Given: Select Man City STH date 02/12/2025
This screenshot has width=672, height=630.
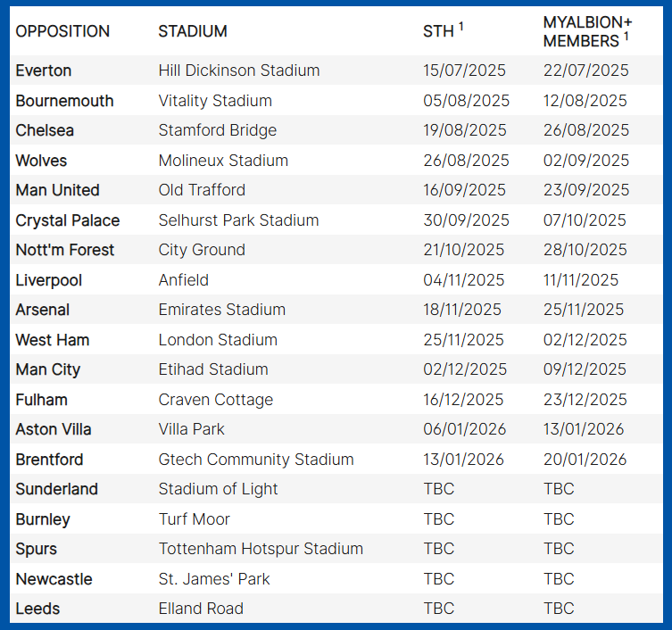Looking at the screenshot, I should pos(465,369).
